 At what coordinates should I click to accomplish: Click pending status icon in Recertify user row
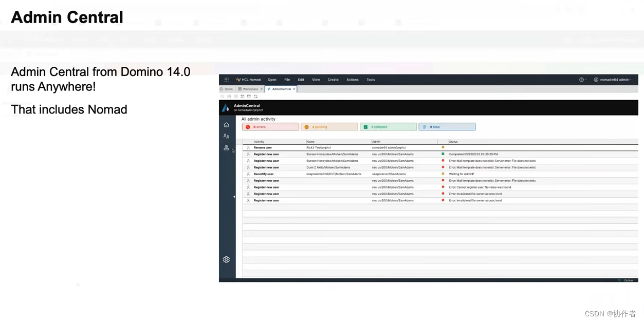click(443, 174)
